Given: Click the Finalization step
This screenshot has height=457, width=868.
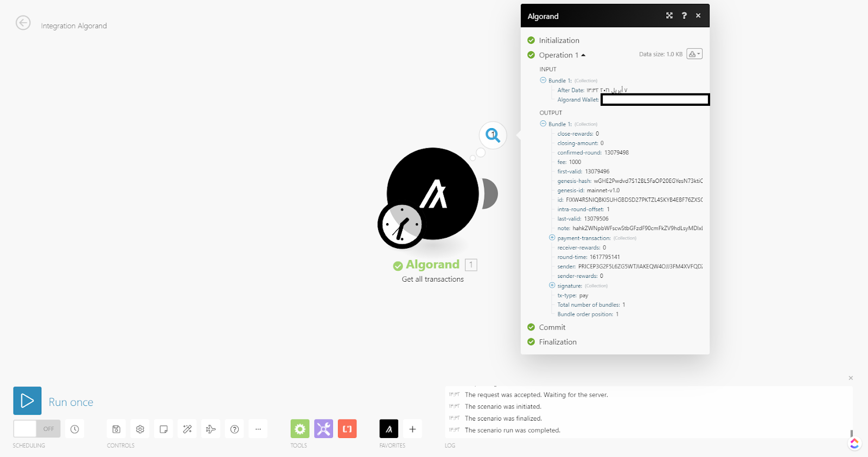Looking at the screenshot, I should click(x=558, y=342).
